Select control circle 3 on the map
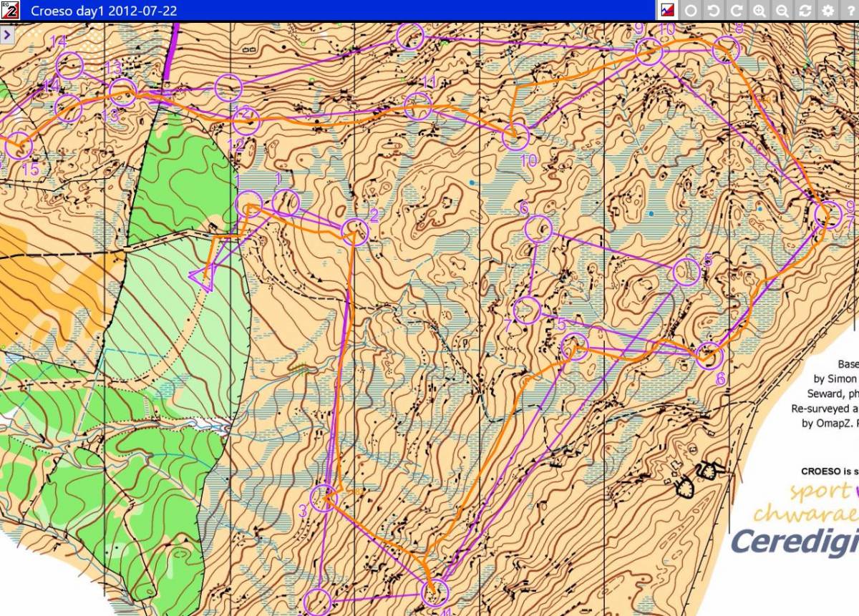The width and height of the screenshot is (859, 616). (x=324, y=497)
